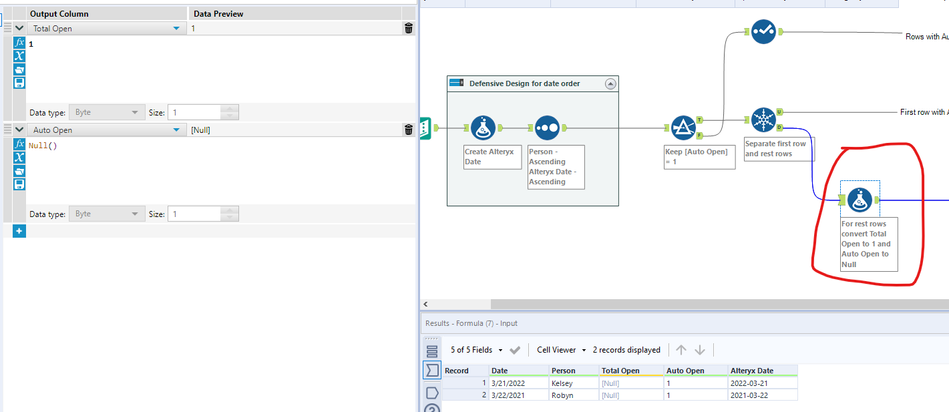
Task: Select the Record column header
Action: point(466,370)
